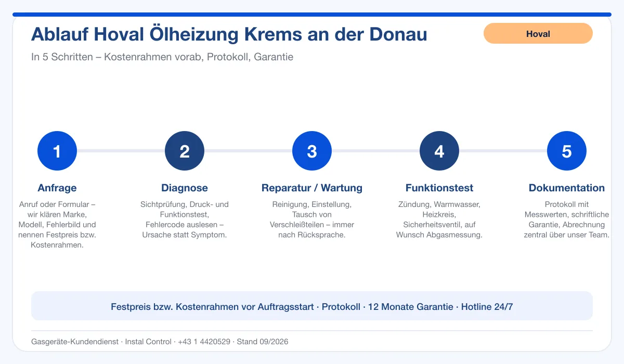Click the step 2 circle icon
Screen dimensions: 624x364
coord(185,151)
